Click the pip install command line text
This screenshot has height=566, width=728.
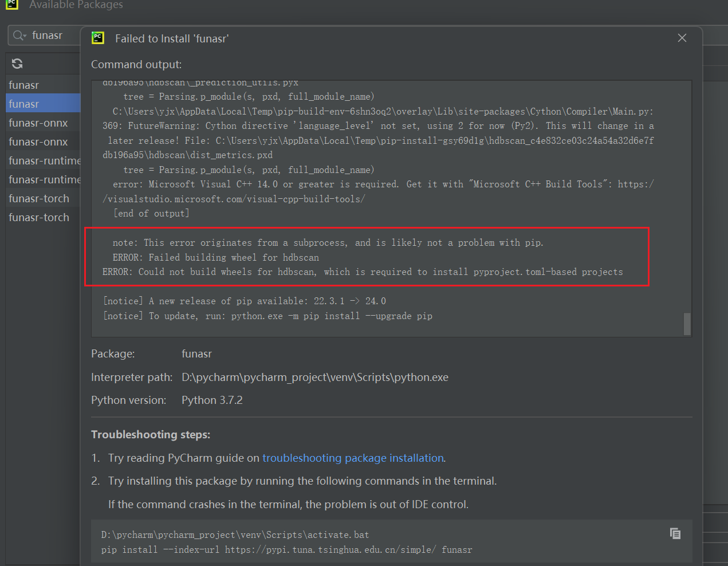(x=287, y=549)
